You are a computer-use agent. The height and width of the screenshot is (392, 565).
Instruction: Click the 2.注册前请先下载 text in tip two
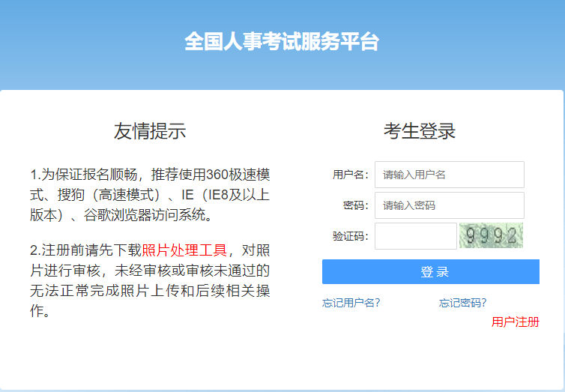pyautogui.click(x=85, y=250)
